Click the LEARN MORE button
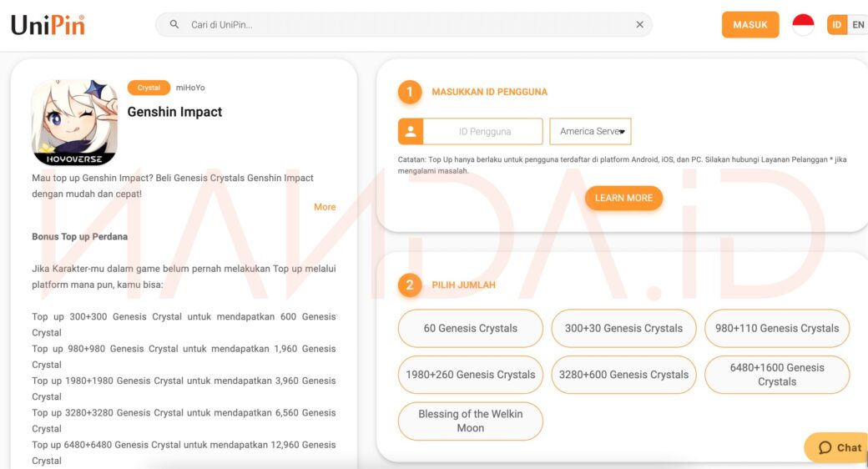 click(623, 198)
